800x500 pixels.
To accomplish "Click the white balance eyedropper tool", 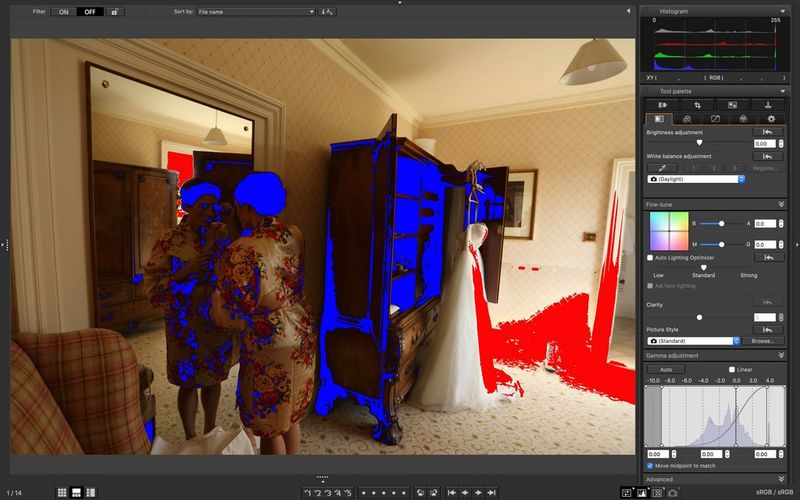I will click(x=660, y=168).
